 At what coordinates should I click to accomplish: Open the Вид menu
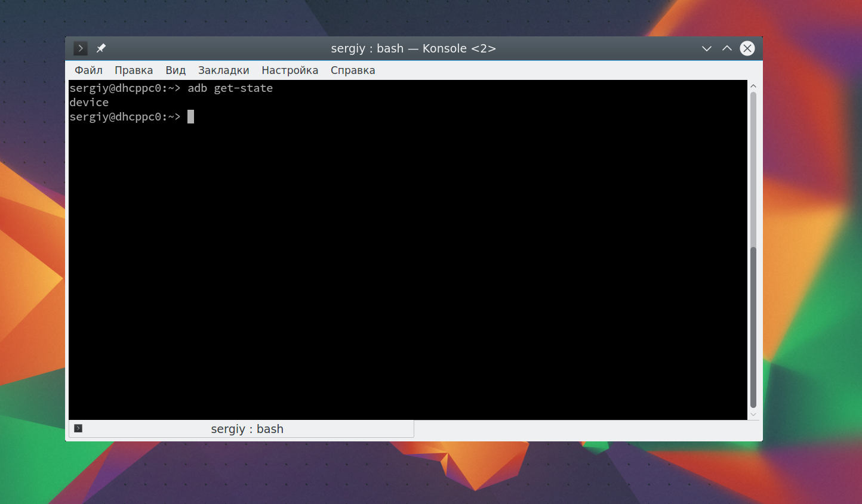coord(176,70)
